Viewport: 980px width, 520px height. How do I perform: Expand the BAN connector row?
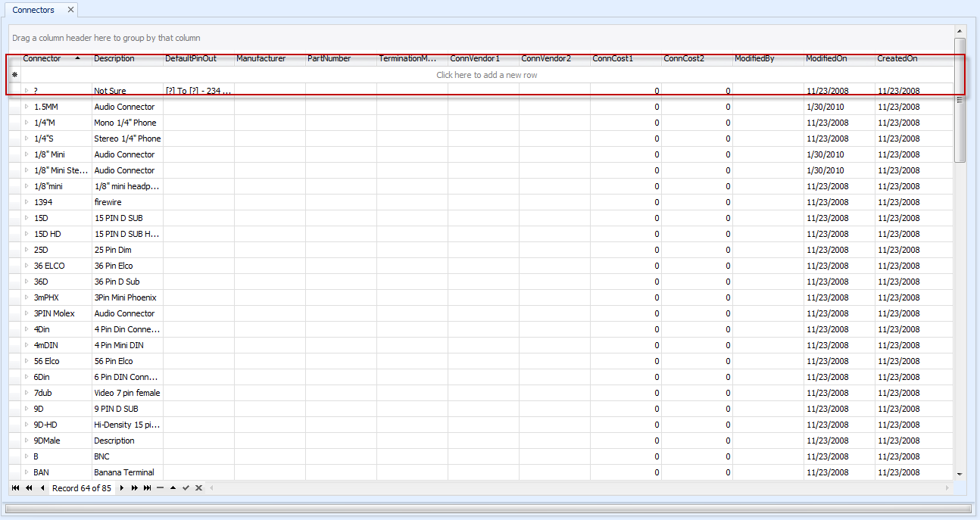click(27, 472)
